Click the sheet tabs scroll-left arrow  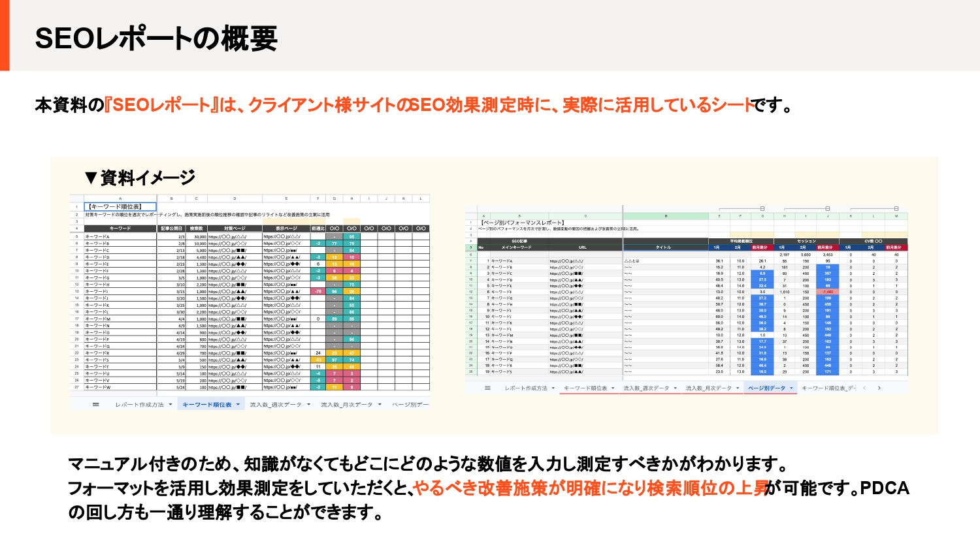pos(864,388)
